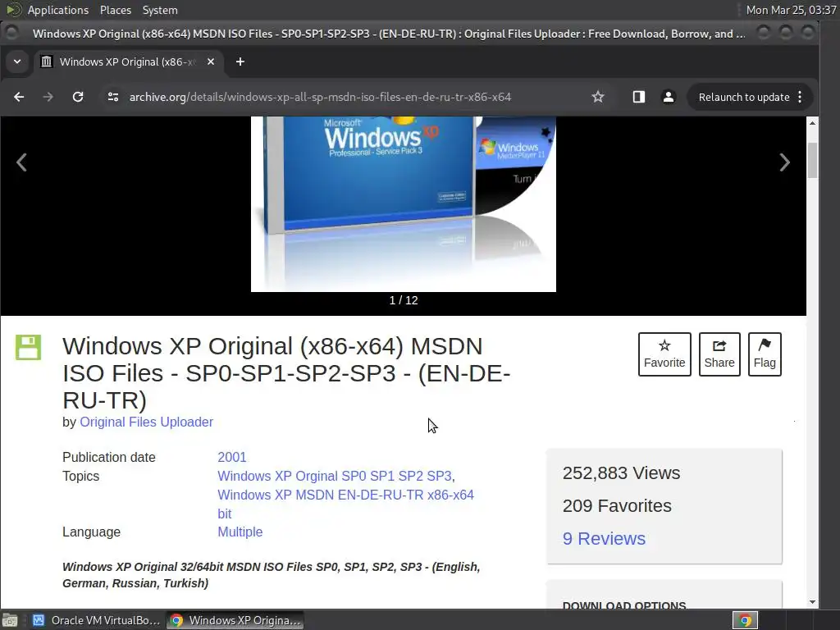The width and height of the screenshot is (840, 630).
Task: Share this archive item
Action: coord(719,354)
